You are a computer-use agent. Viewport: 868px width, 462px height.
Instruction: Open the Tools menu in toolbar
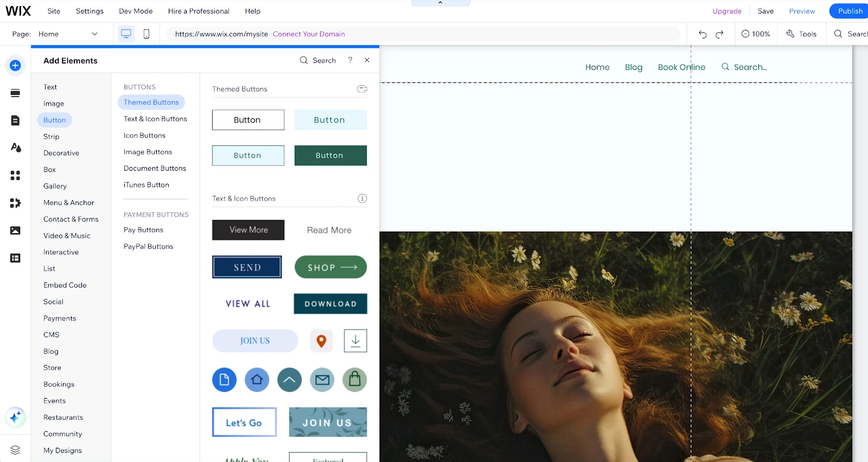point(801,34)
